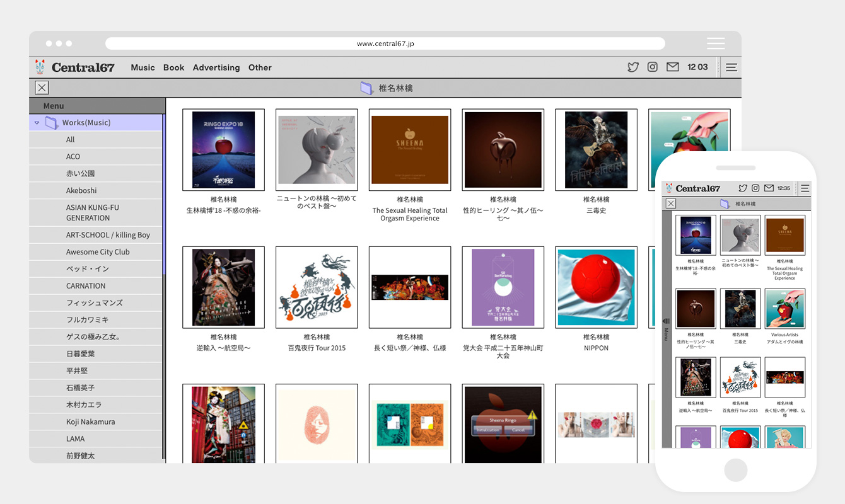Open the hamburger menu in the desktop site header
This screenshot has height=504, width=845.
coord(731,67)
